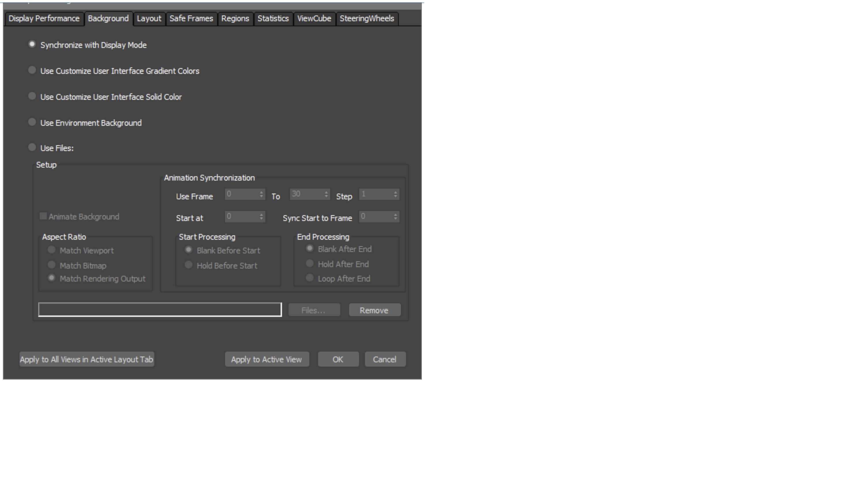Select Use Customize User Interface Solid Color
The image size is (868, 497).
[x=32, y=96]
